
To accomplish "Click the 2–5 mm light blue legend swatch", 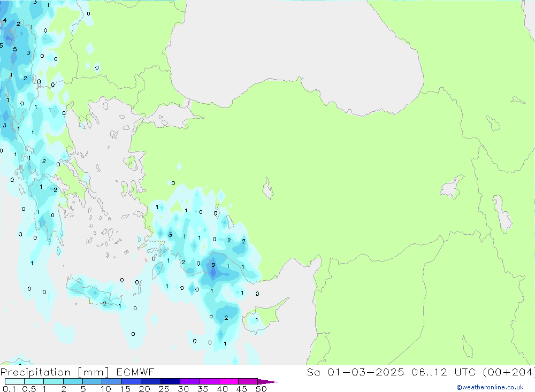I will click(73, 381).
